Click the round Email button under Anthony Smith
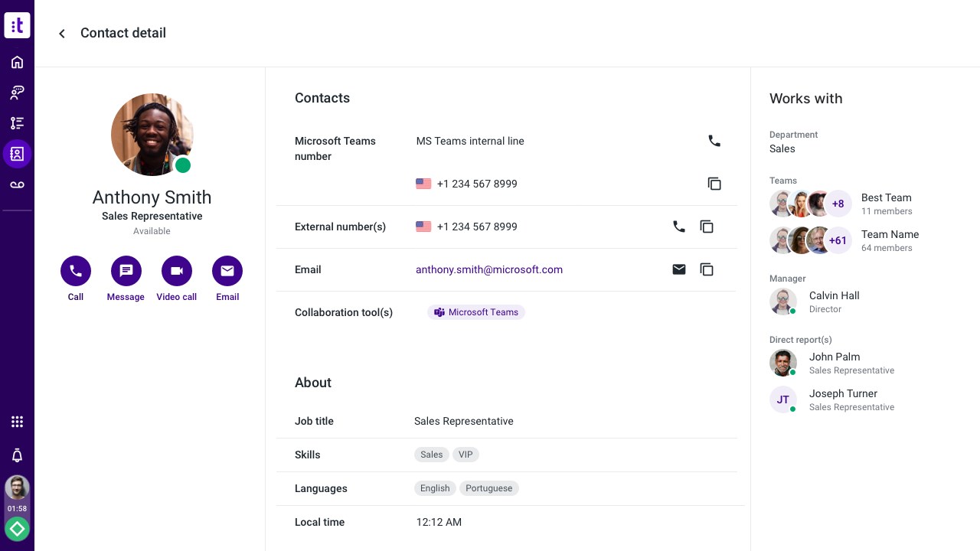 point(227,271)
